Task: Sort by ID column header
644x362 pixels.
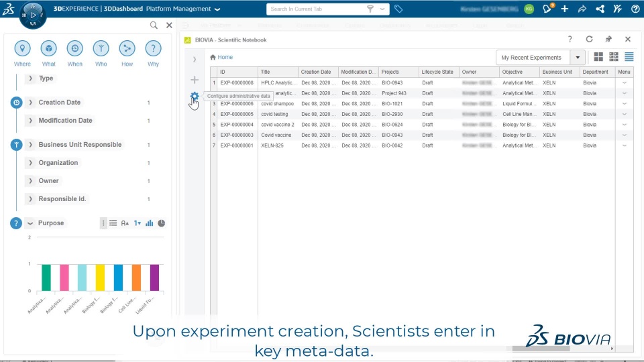Action: click(237, 72)
